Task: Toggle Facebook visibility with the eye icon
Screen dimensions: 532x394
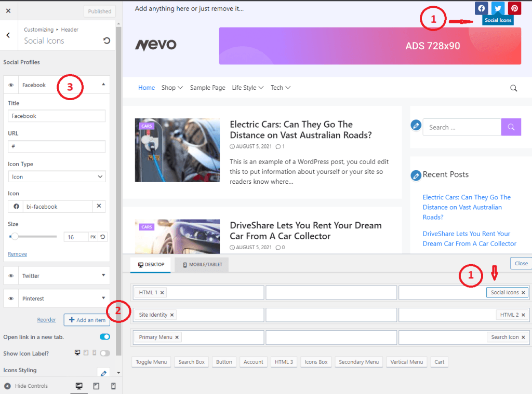Action: pyautogui.click(x=11, y=85)
